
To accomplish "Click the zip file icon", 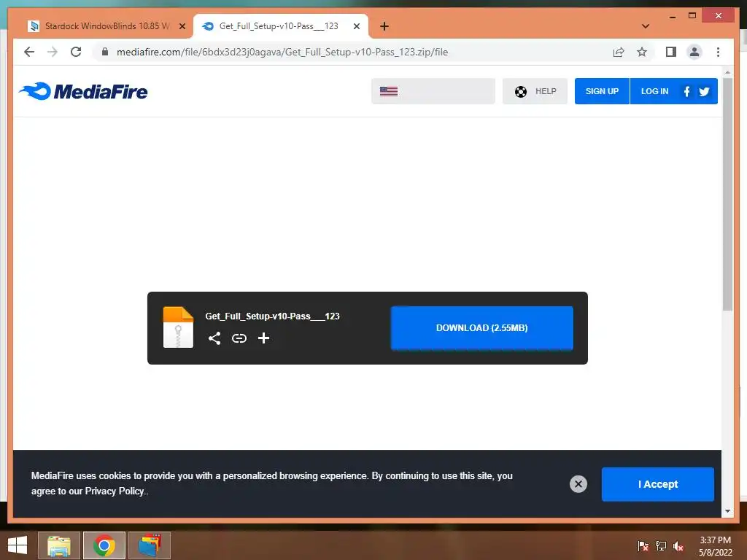I will [178, 327].
